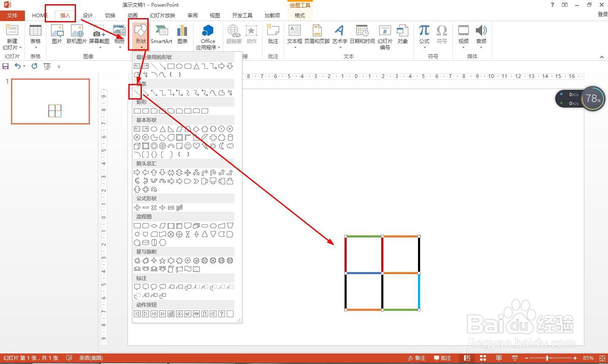Select the straight Line shape under 线条
This screenshot has width=608, height=364.
click(137, 93)
